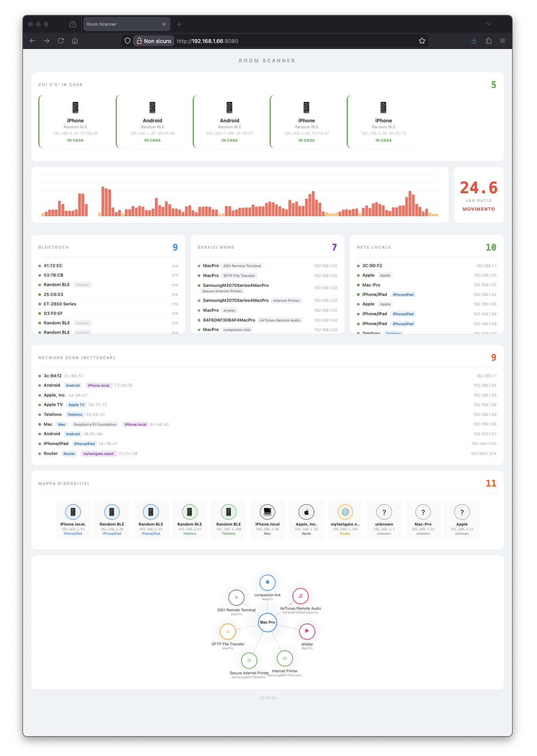The width and height of the screenshot is (537, 756).
Task: Click iPhone/iPad tag for 192.168.1.54 in Rete Locale
Action: (403, 295)
